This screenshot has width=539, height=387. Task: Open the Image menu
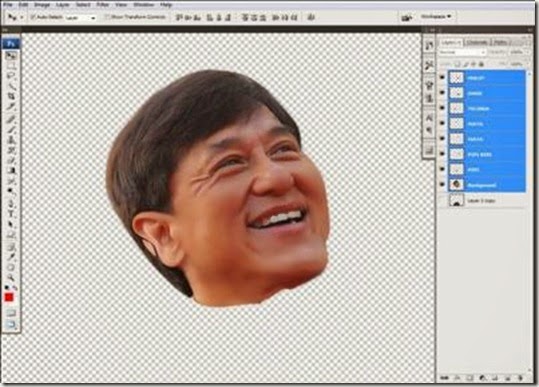tap(42, 5)
